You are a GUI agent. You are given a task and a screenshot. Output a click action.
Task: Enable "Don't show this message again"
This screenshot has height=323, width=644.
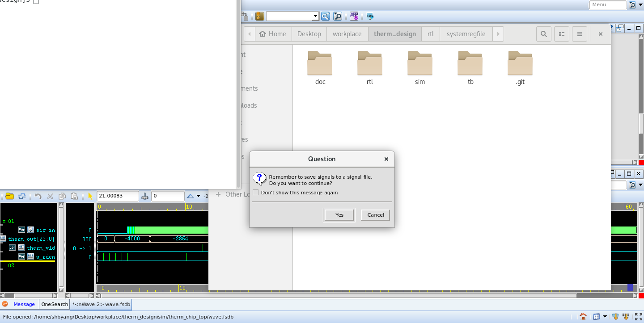click(x=256, y=193)
